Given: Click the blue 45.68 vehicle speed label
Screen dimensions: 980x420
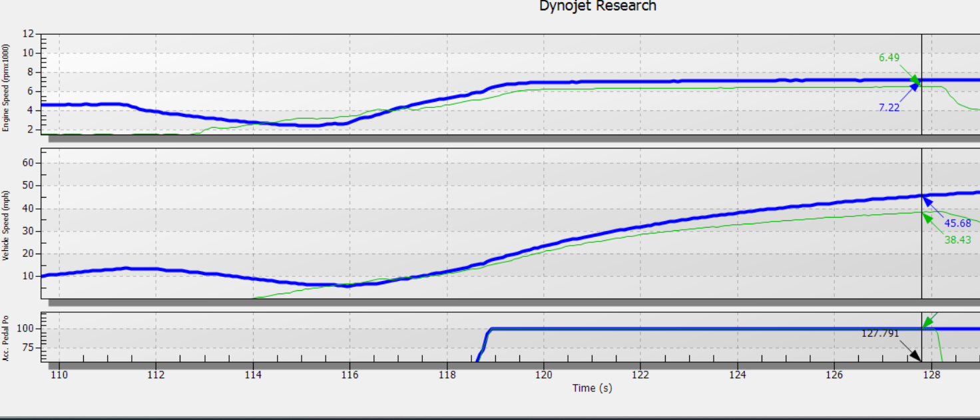Looking at the screenshot, I should [x=957, y=223].
